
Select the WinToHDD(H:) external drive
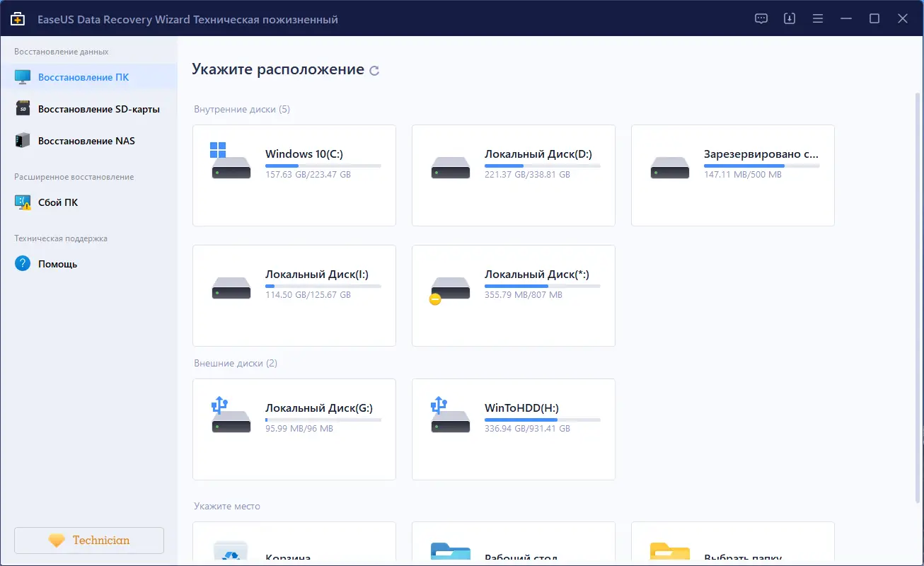click(x=513, y=429)
